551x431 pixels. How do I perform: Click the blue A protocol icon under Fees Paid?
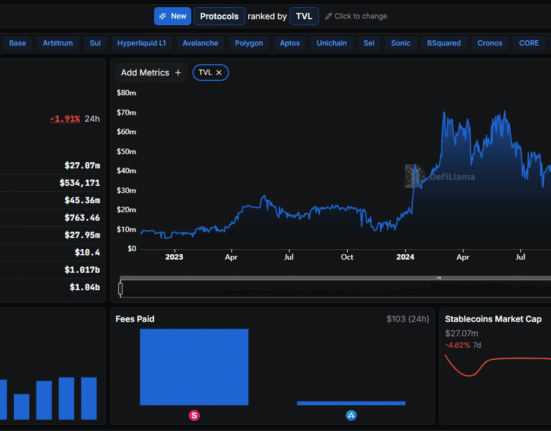coord(351,416)
